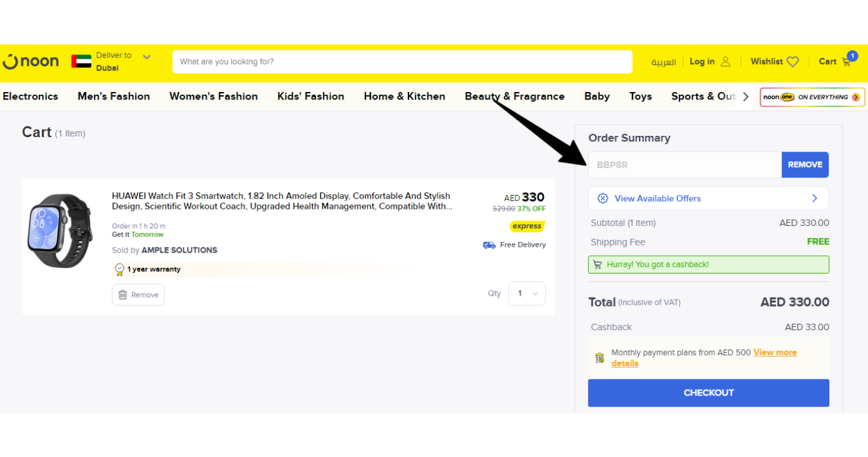Click 'Hurray! You got a cashback!' banner
This screenshot has width=868, height=457.
[708, 265]
